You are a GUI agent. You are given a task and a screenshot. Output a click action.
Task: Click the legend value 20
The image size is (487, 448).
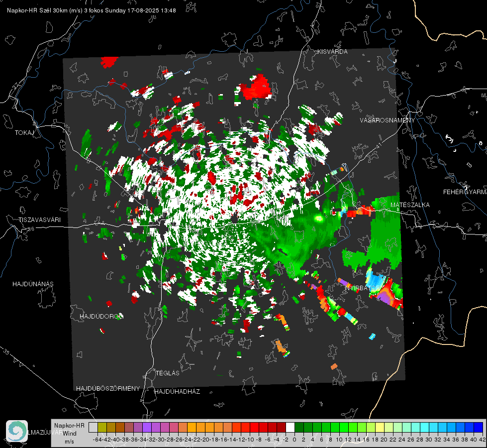[x=384, y=440]
